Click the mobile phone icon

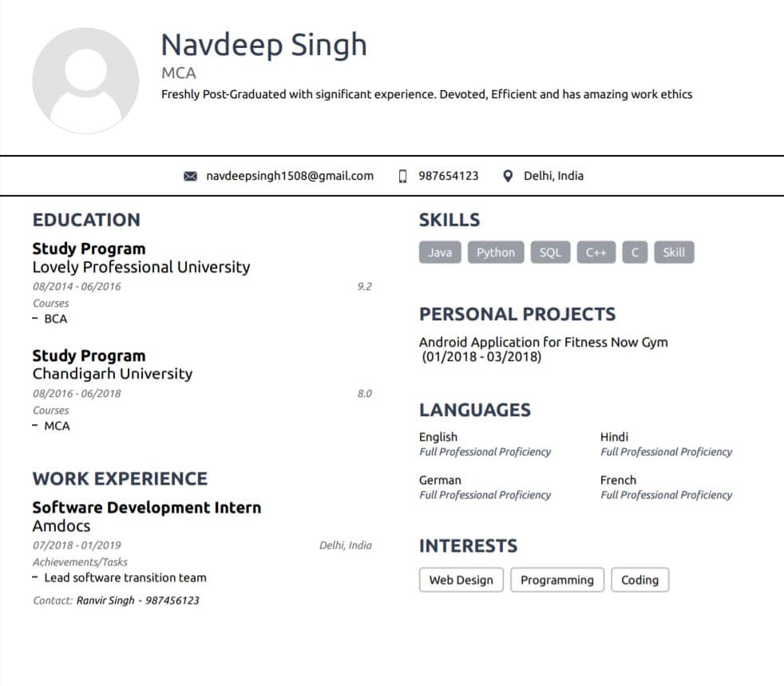[403, 176]
